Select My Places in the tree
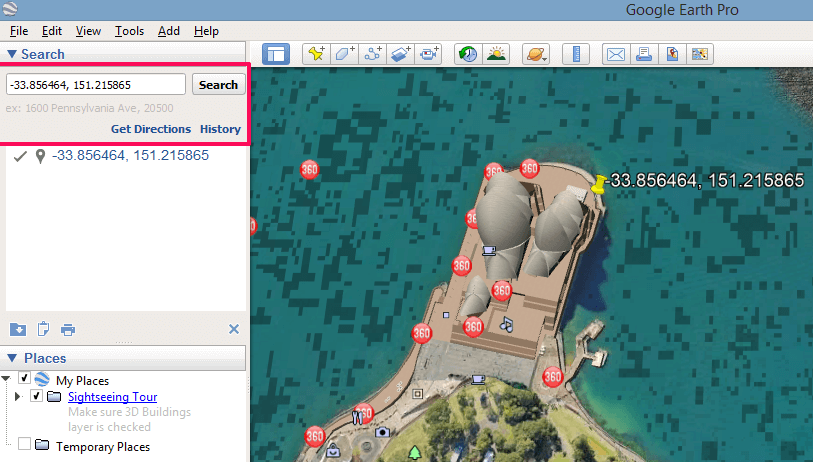 coord(82,381)
